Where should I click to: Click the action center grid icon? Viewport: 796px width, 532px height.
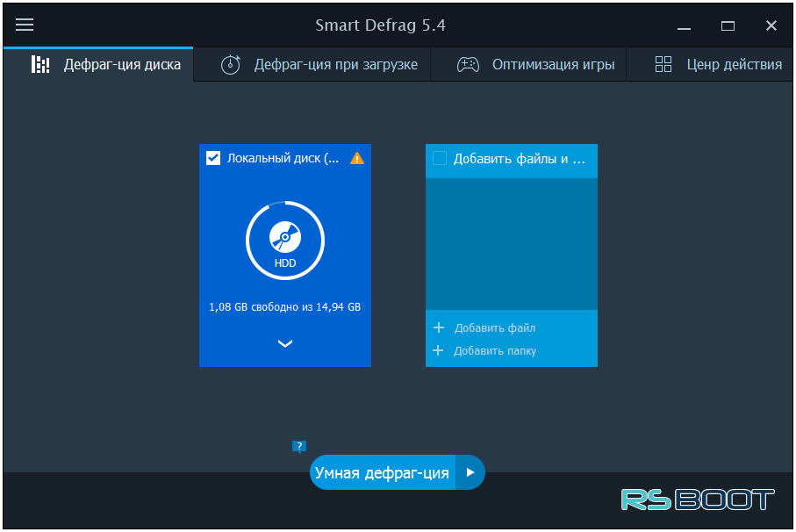click(663, 65)
